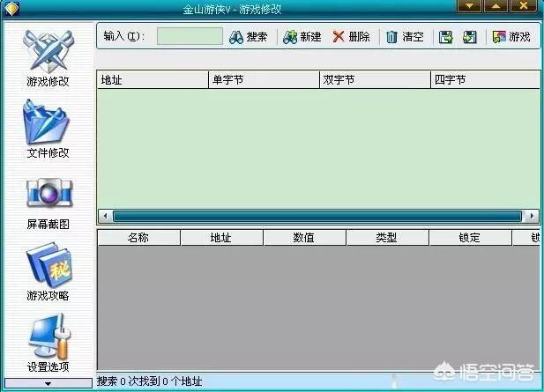Click the 搜索 binoculars toolbar button

[x=248, y=37]
